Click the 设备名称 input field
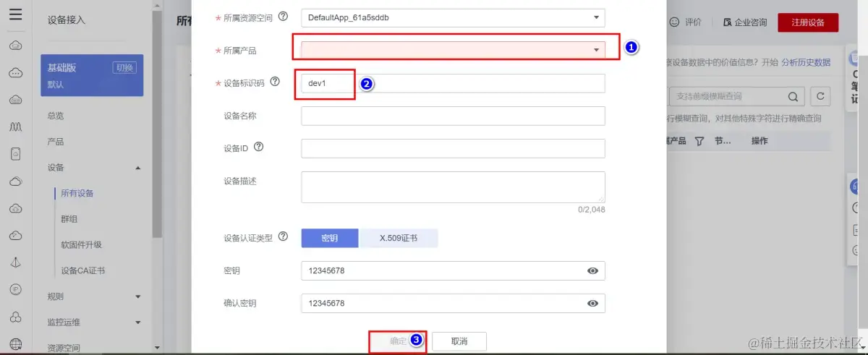Image resolution: width=868 pixels, height=355 pixels. (x=453, y=116)
